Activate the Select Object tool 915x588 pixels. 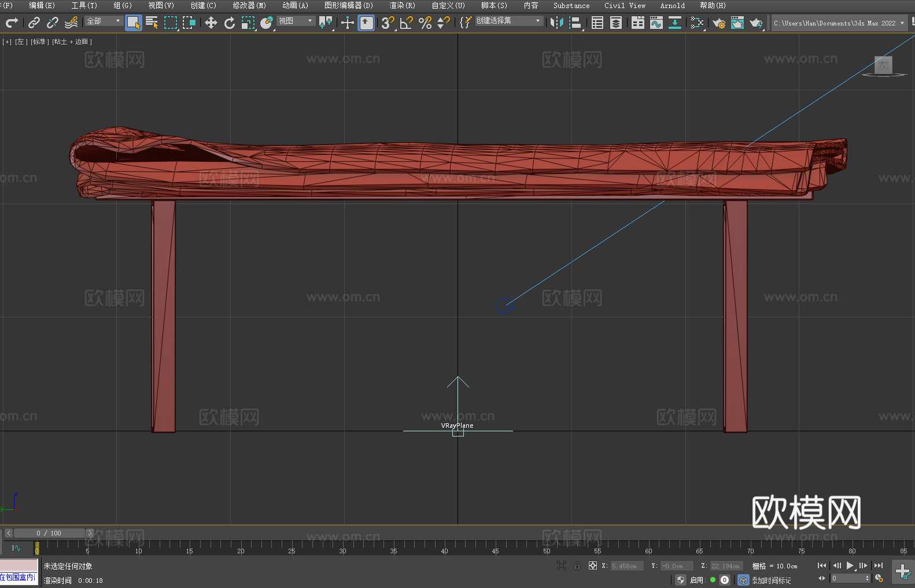click(x=134, y=23)
